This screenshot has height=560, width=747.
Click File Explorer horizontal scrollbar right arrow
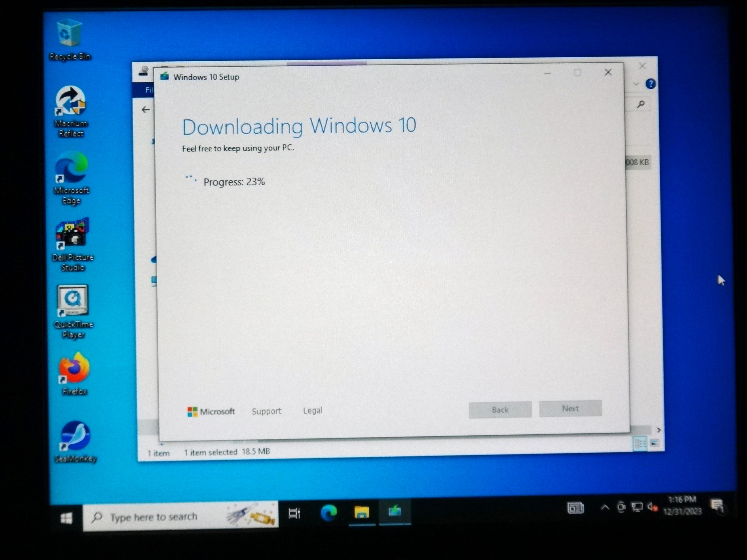click(x=659, y=430)
